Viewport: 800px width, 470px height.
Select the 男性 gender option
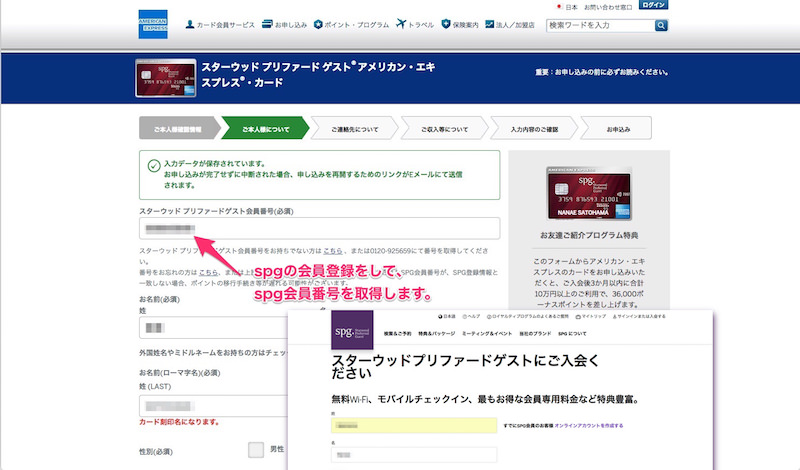[256, 450]
